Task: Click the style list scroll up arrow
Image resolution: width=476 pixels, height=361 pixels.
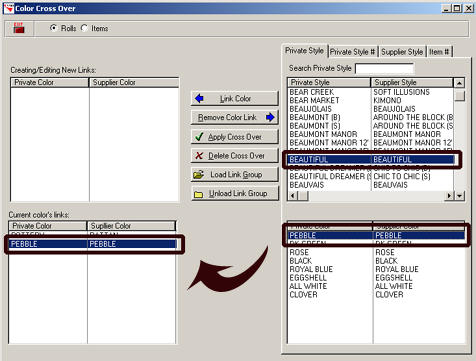Action: click(x=459, y=83)
